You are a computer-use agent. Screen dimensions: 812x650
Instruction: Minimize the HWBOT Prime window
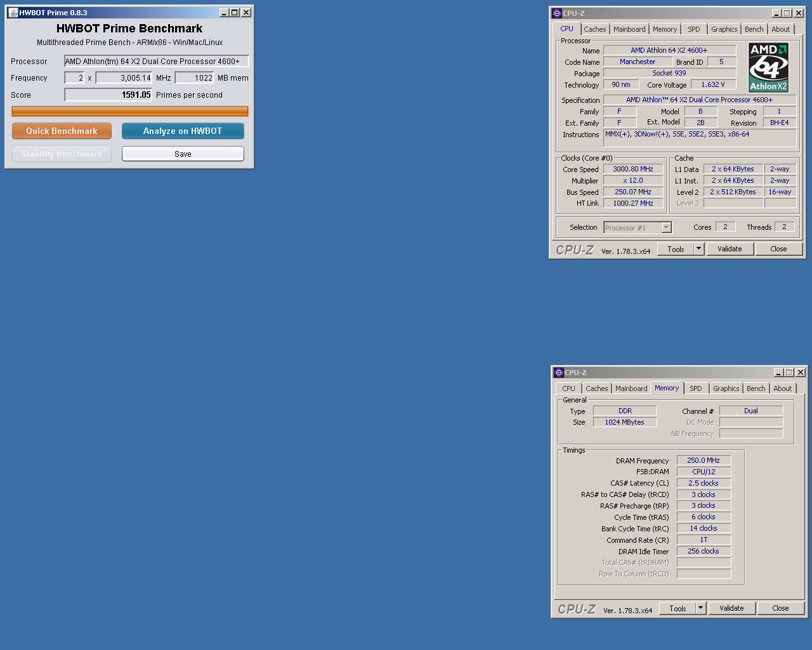pyautogui.click(x=224, y=13)
